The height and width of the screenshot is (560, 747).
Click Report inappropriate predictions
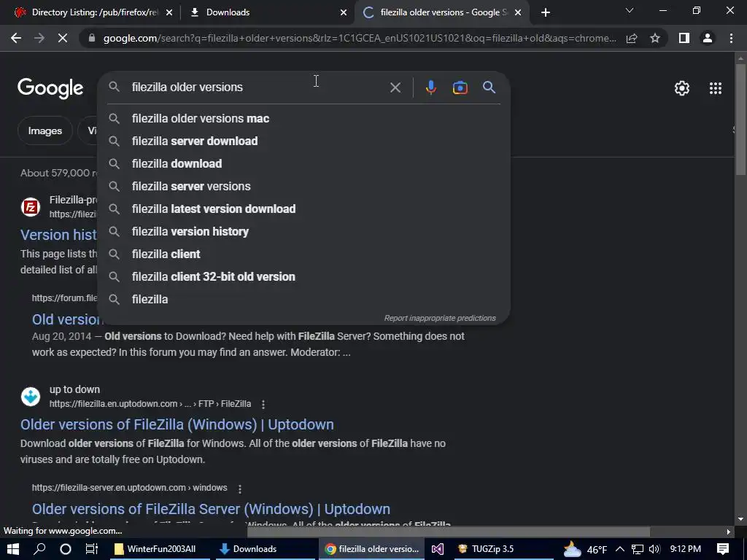440,318
